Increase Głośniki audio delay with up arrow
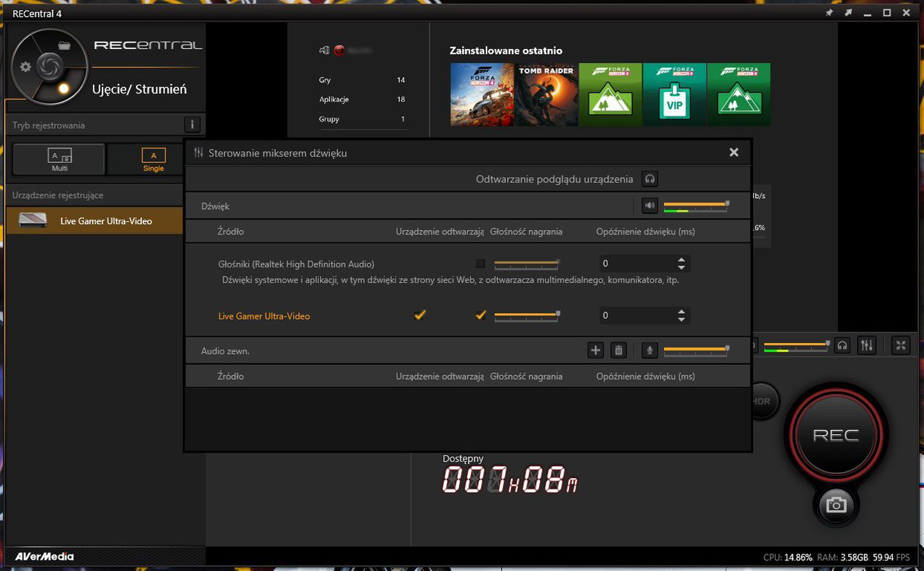The height and width of the screenshot is (571, 924). click(x=681, y=259)
